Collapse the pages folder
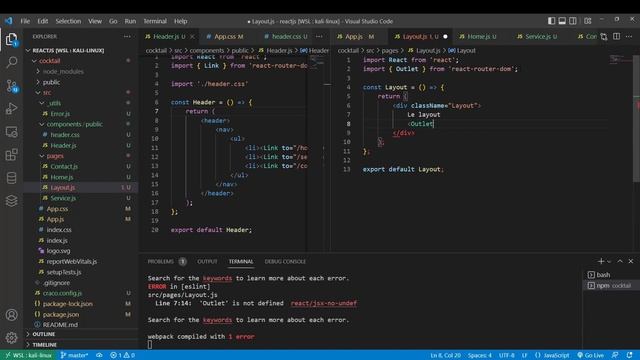 (81, 156)
